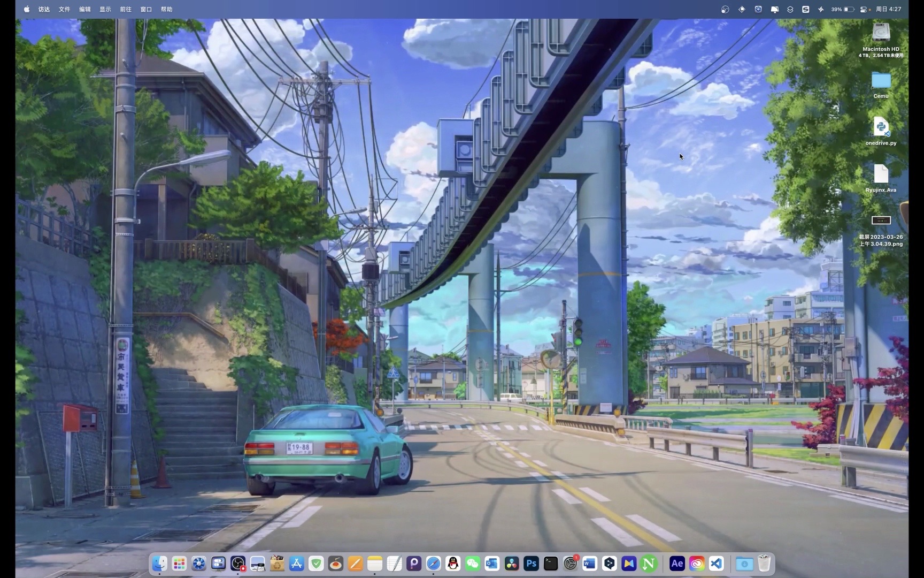Click the diamond-shaped menu bar icon
Viewport: 924px width, 578px height.
point(742,9)
